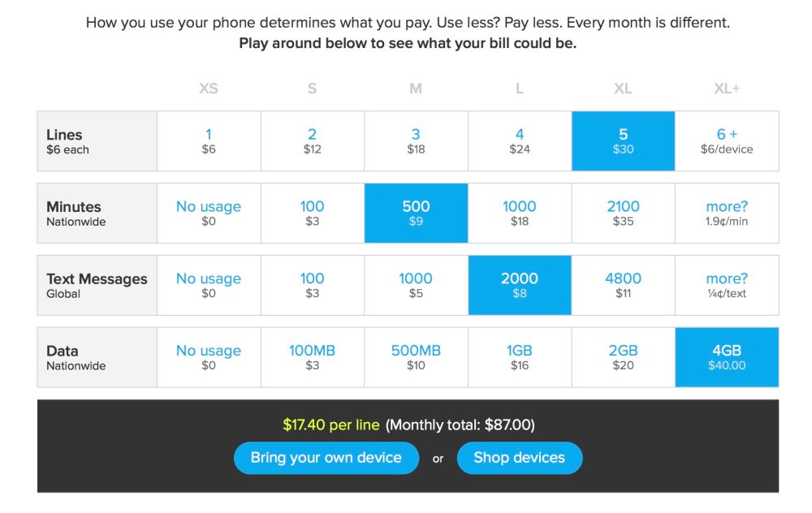Viewport: 812px width, 513px height.
Task: Choose the 2100 minutes plan
Action: click(x=623, y=213)
